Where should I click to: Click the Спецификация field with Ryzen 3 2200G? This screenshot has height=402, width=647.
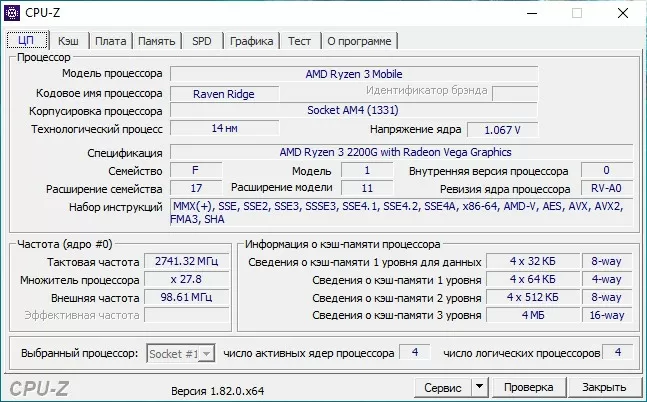coord(395,152)
